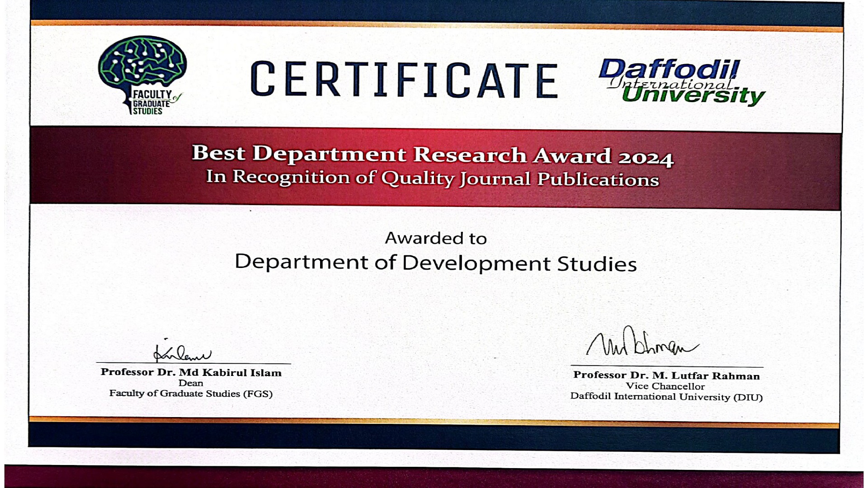Click 'Faculty of Graduate Studies (FGS)' text
Screen dimensions: 868x488
click(191, 394)
